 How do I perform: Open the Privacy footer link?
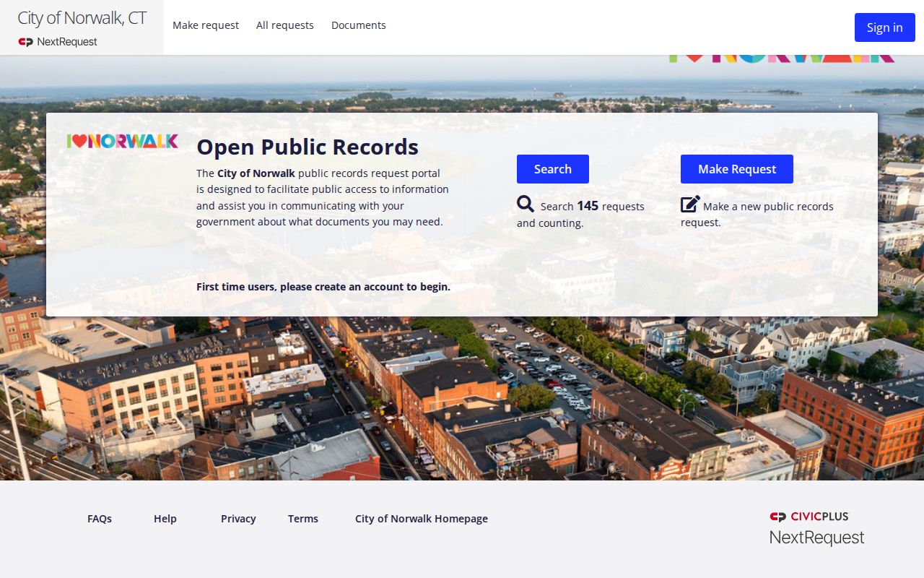238,519
